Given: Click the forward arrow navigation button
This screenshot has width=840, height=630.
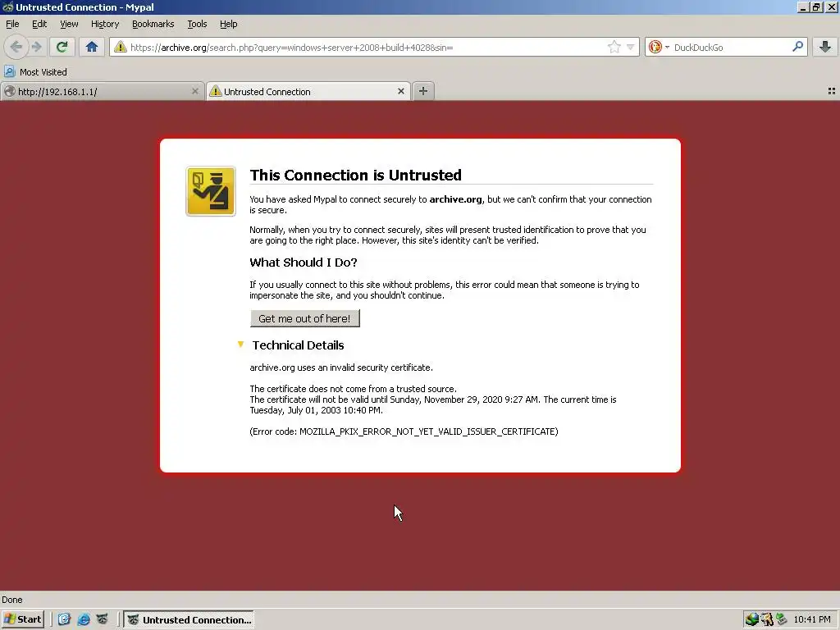Looking at the screenshot, I should click(36, 47).
